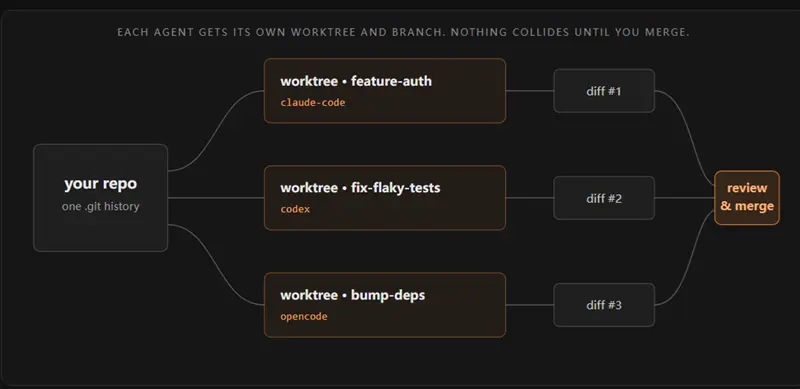Click the header caption about worktrees
Viewport: 800px width, 389px height.
point(403,32)
